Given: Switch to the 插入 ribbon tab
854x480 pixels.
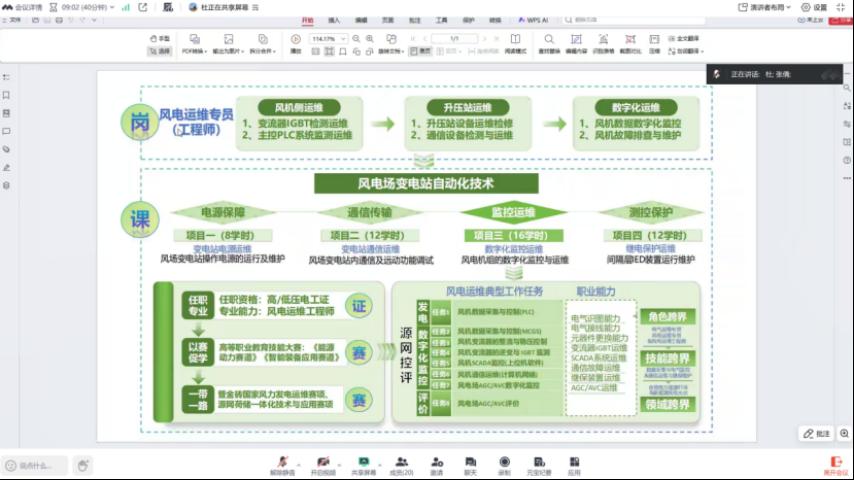Looking at the screenshot, I should (x=334, y=20).
